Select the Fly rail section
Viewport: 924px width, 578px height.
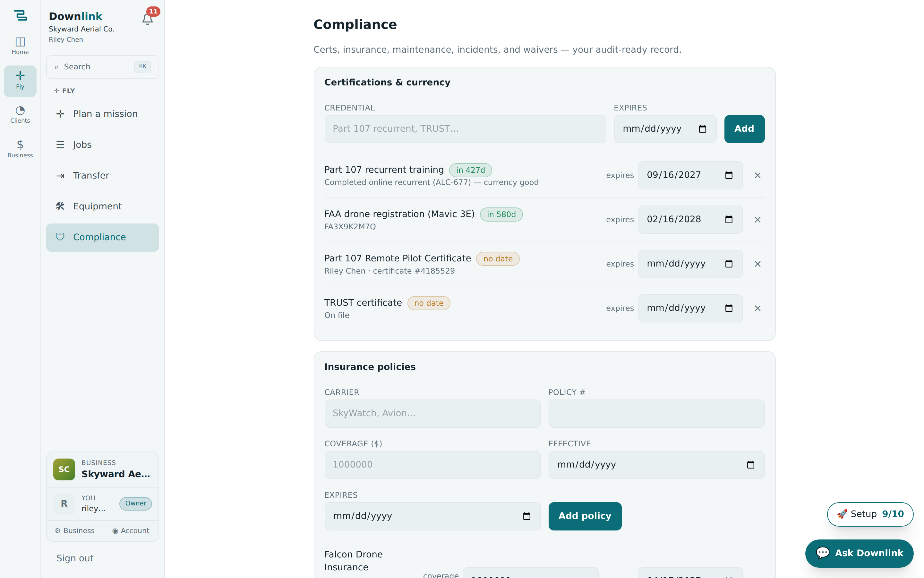click(x=20, y=81)
